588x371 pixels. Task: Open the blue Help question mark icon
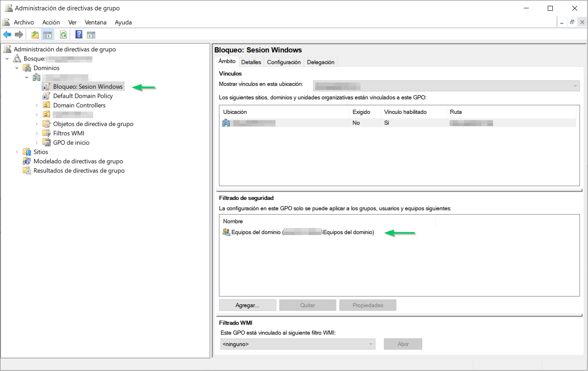click(x=79, y=35)
